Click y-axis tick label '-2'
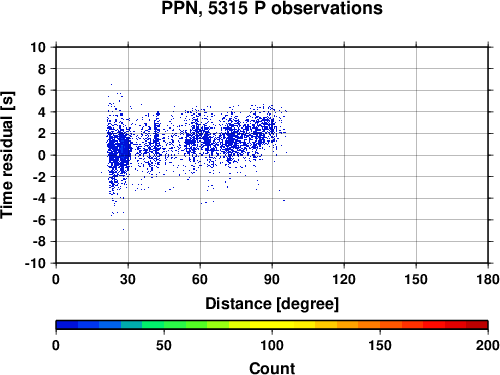Screen dimensions: 500x375 [39, 177]
